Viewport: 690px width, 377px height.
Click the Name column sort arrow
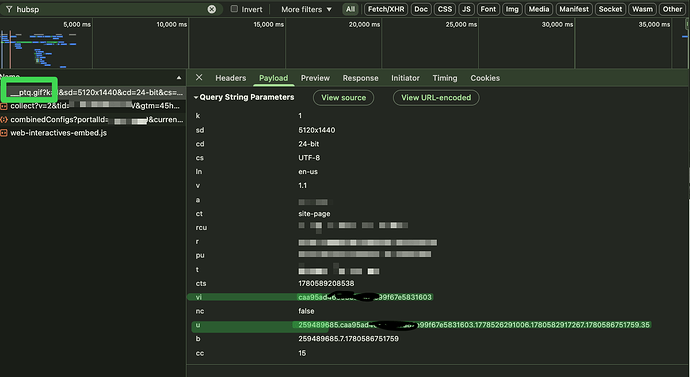click(179, 77)
